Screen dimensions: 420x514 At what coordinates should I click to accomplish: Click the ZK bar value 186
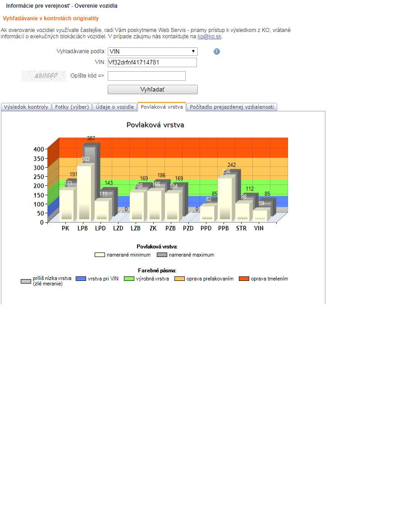pyautogui.click(x=161, y=175)
